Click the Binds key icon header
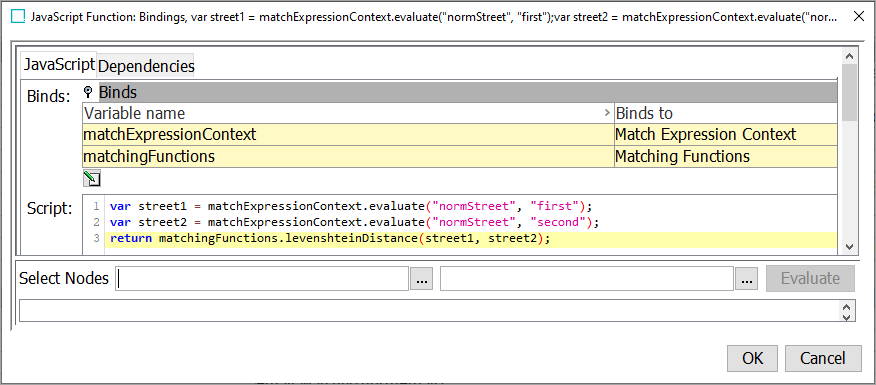 point(87,92)
